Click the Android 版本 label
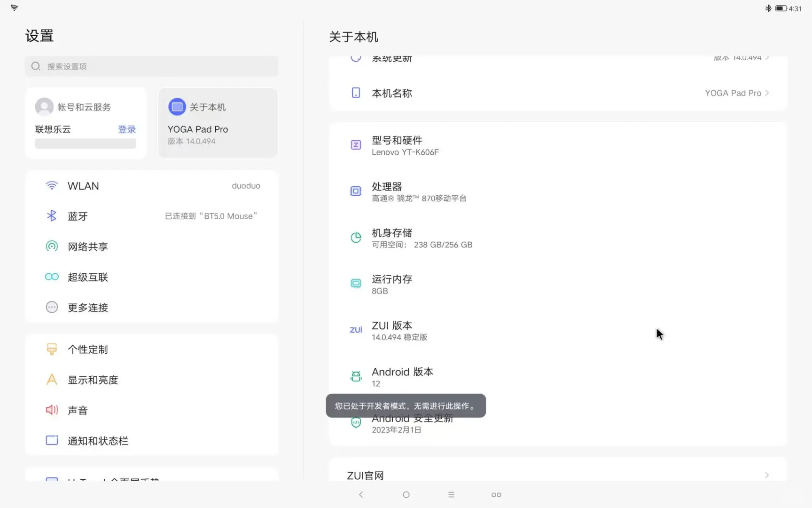Viewport: 812px width, 508px height. (x=402, y=372)
